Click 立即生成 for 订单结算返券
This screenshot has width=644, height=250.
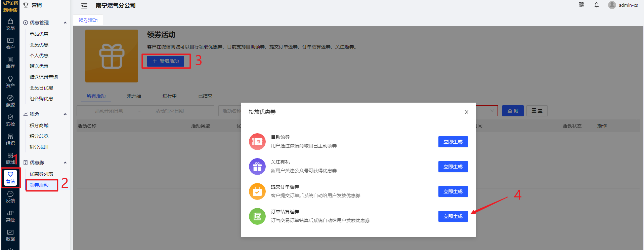453,216
